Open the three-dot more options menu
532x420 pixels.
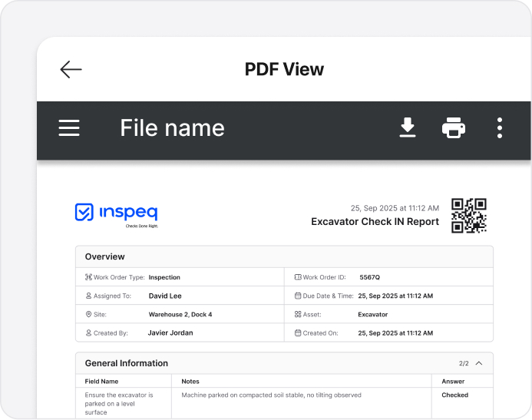pos(500,128)
